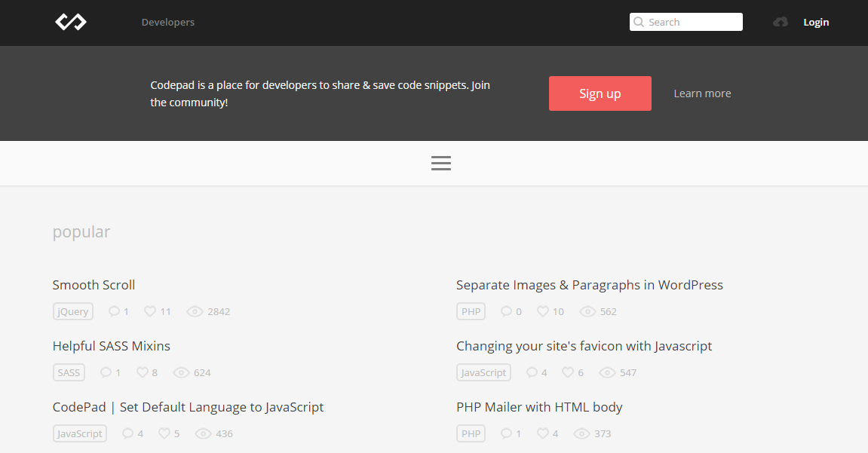Open Changing your site's favicon snippet
Image resolution: width=868 pixels, height=453 pixels.
coord(584,346)
